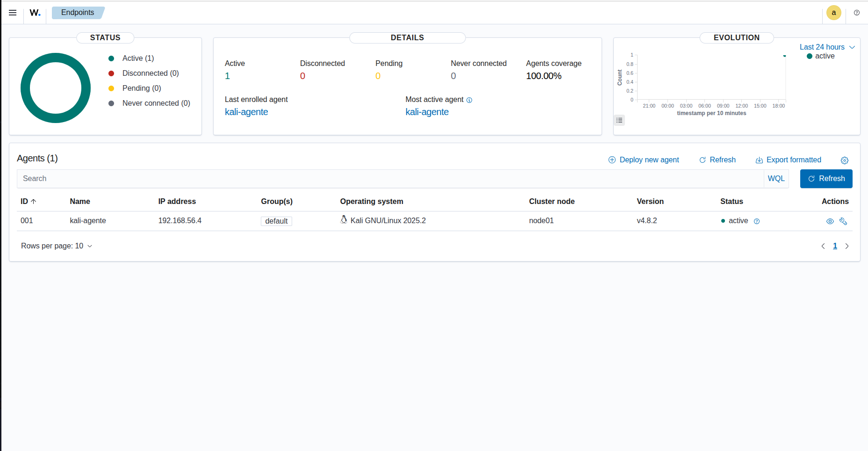Screen dimensions: 868x451
Task: Toggle Disconnected (0) legend entry
Action: point(143,73)
